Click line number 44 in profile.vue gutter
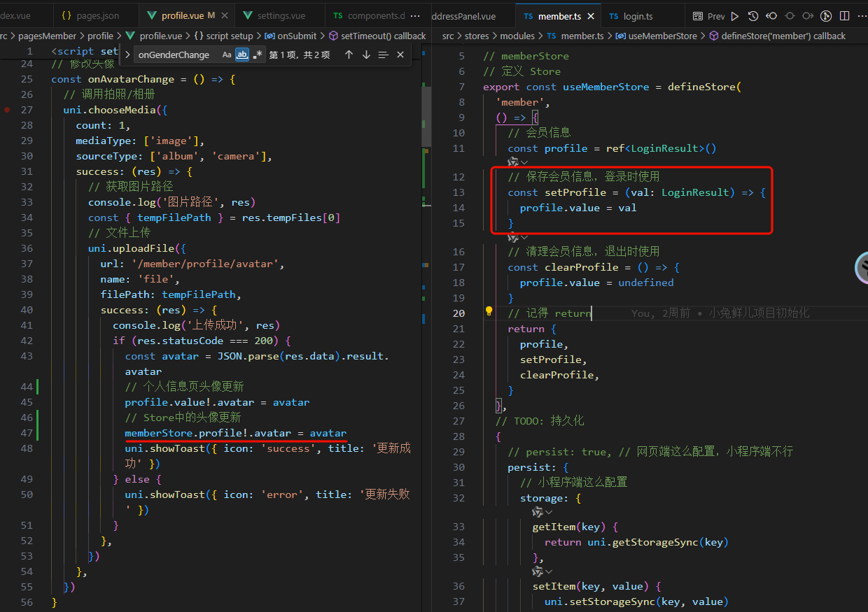 click(x=27, y=387)
